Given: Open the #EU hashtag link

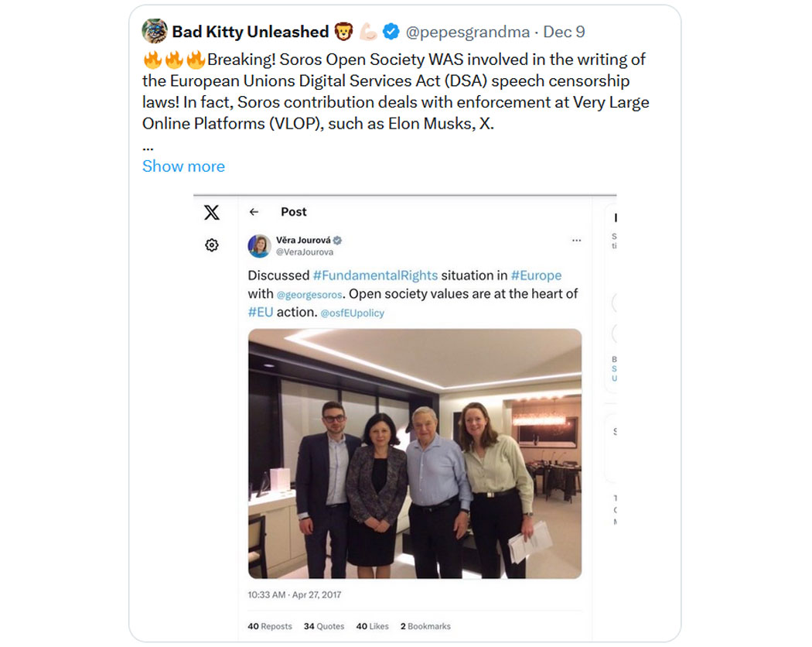Looking at the screenshot, I should point(261,312).
